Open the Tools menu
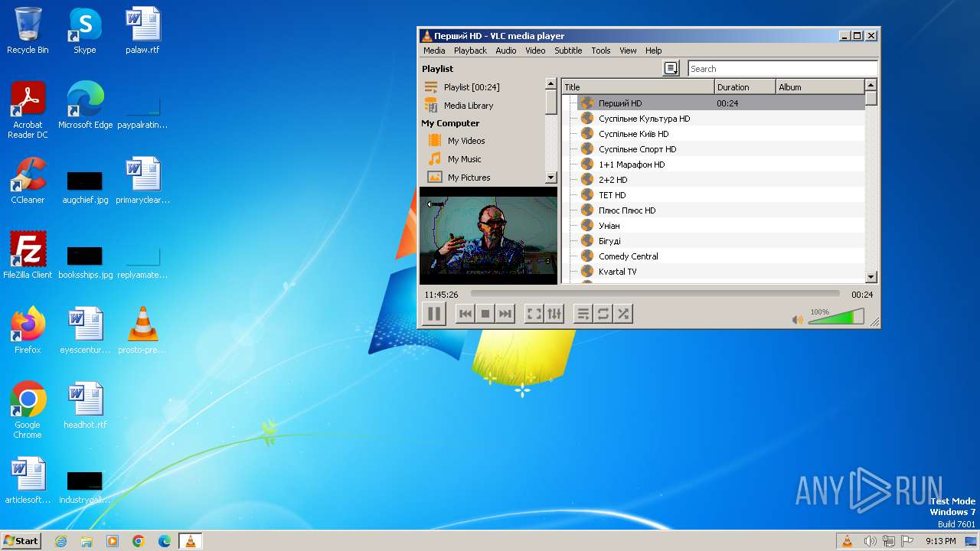The width and height of the screenshot is (980, 551). coord(601,51)
